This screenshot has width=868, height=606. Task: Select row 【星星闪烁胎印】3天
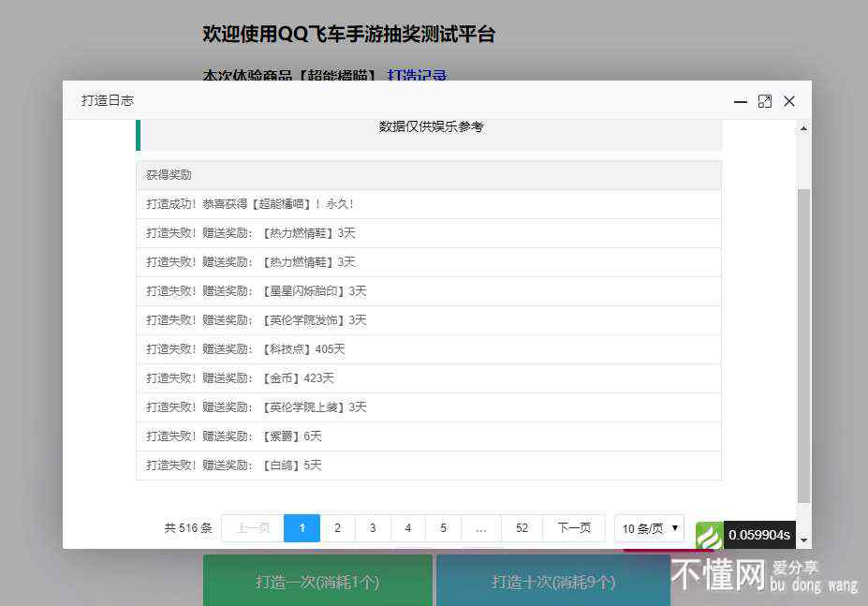pos(429,290)
